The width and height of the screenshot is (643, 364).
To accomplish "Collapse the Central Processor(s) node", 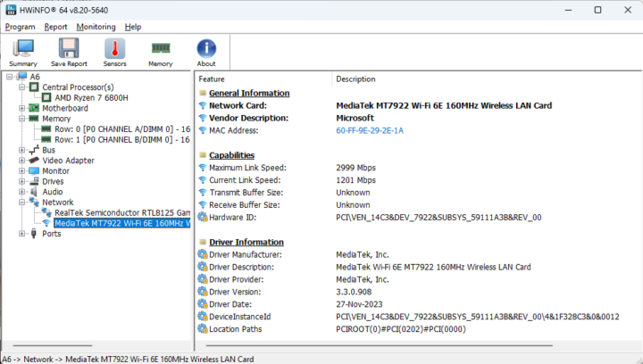I will click(21, 87).
